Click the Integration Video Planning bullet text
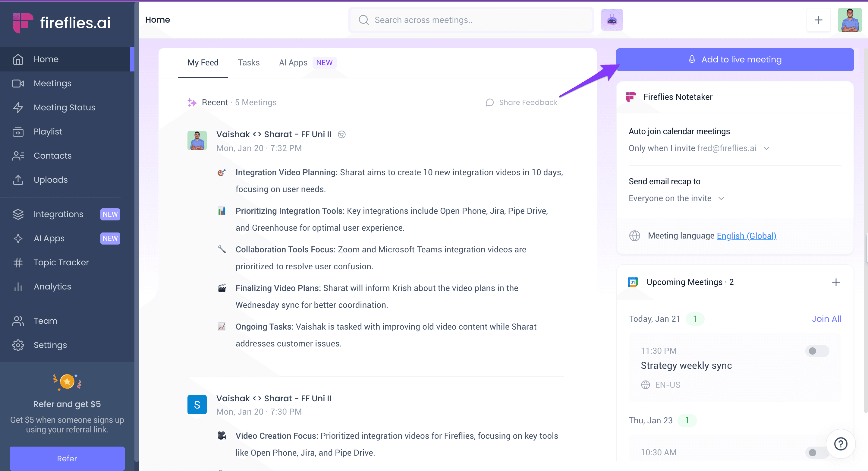This screenshot has width=868, height=471. (x=399, y=181)
